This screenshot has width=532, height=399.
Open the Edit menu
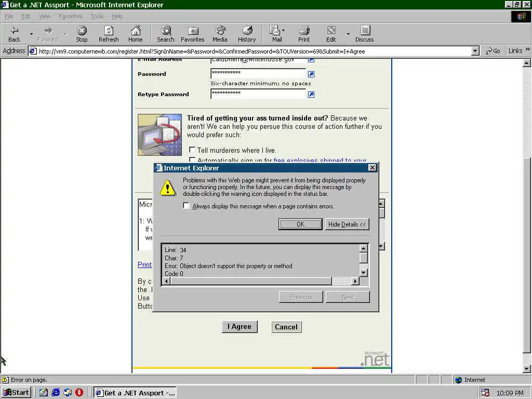(26, 16)
